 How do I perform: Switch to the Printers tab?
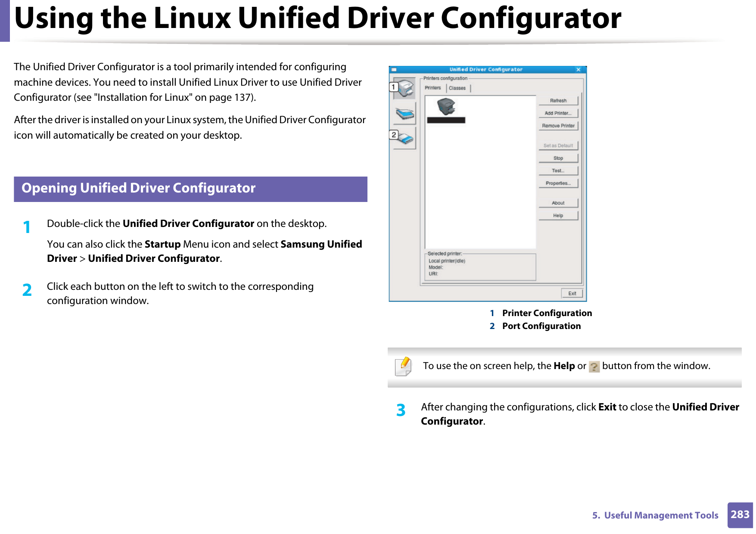click(x=432, y=87)
